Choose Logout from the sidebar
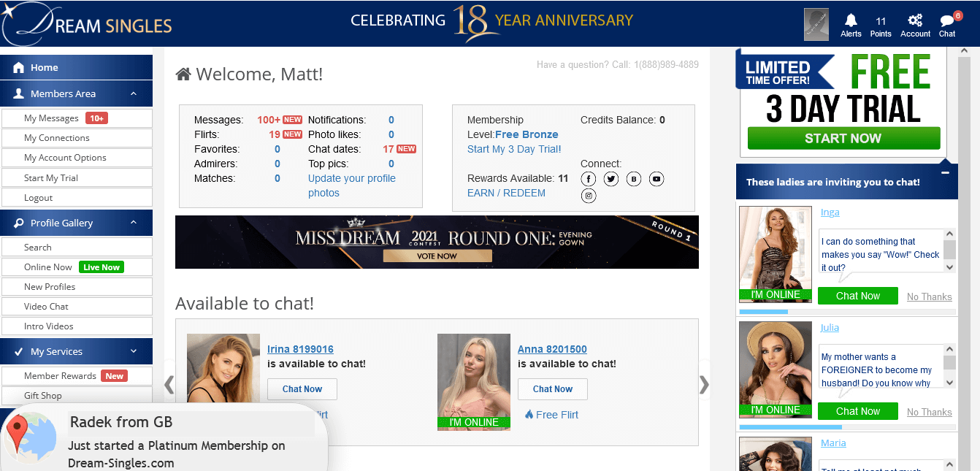 77,198
